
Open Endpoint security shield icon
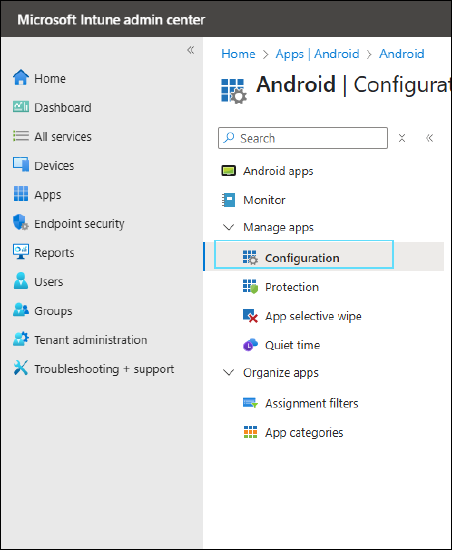(x=21, y=222)
